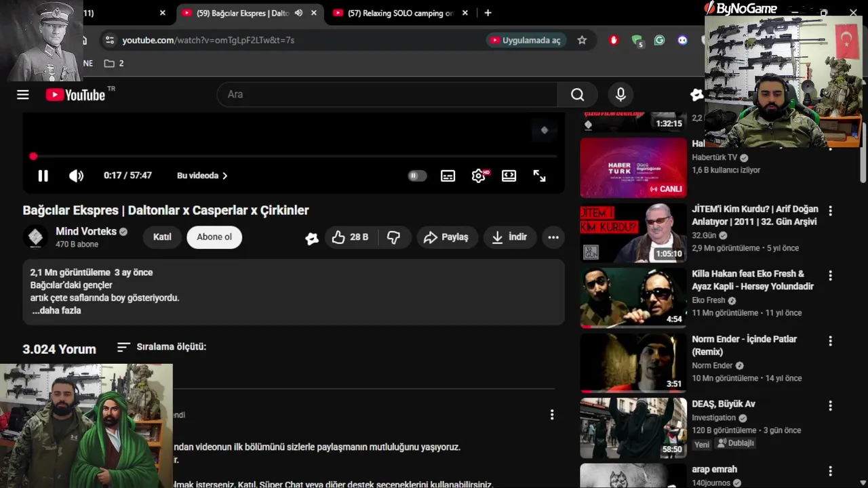Open Sıralama ölçütü sort dropdown
This screenshot has height=488, width=868.
[x=161, y=347]
